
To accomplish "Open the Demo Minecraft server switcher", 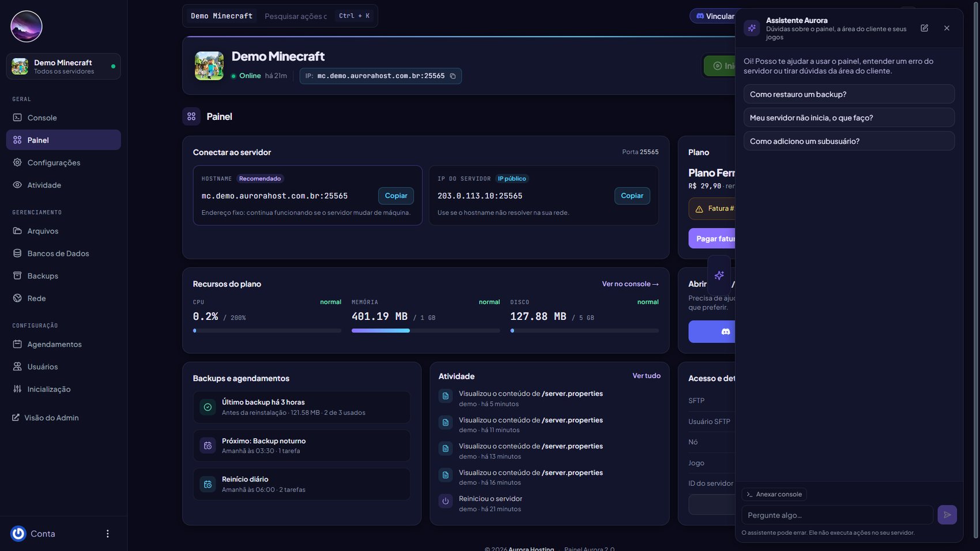I will pos(63,66).
